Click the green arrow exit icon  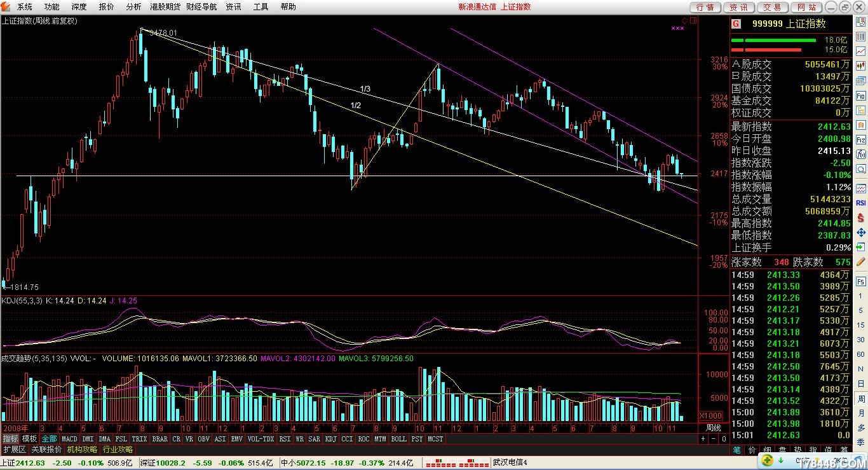tap(860, 247)
